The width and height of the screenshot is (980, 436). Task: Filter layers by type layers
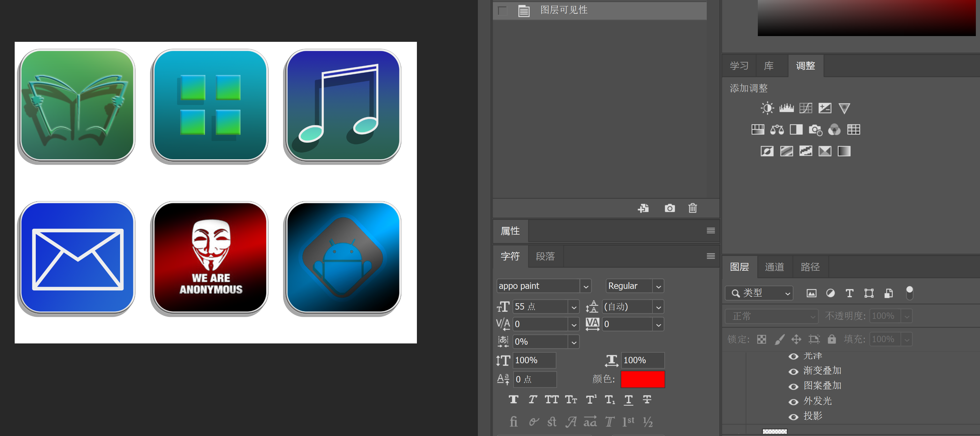(849, 293)
